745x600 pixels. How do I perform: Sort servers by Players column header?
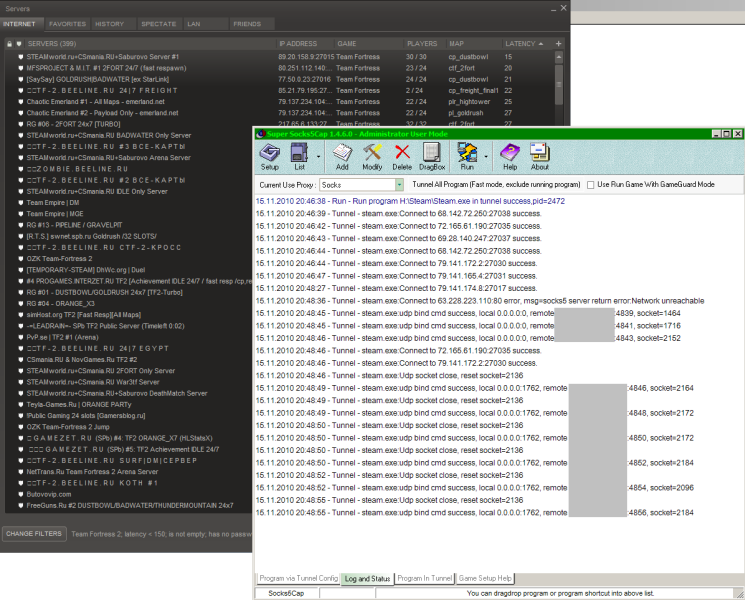425,44
